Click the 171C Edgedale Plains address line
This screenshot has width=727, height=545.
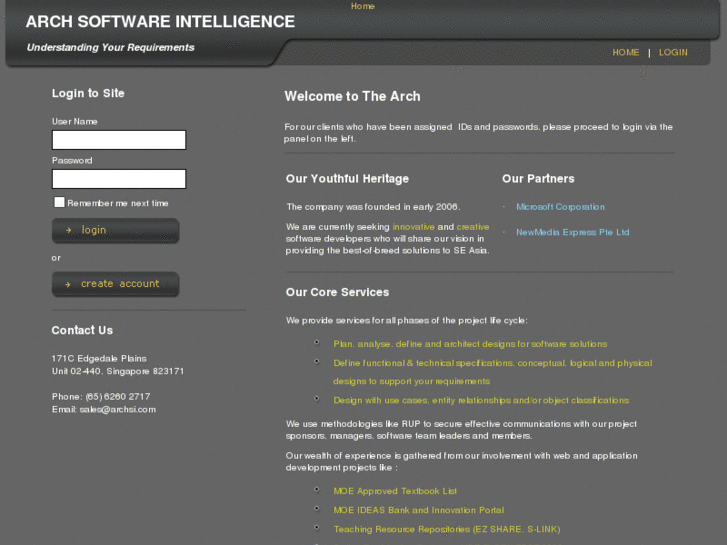point(99,359)
